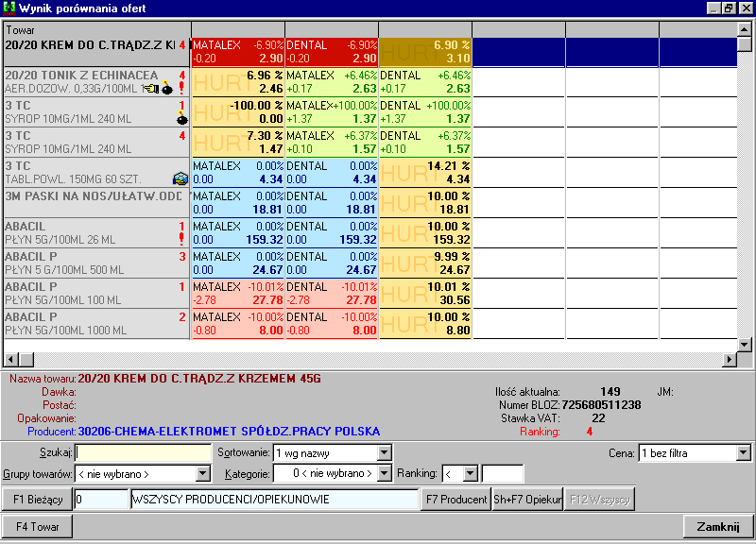Click the vertical scrollbar down arrow
Screen dimensions: 756x544
pyautogui.click(x=745, y=345)
